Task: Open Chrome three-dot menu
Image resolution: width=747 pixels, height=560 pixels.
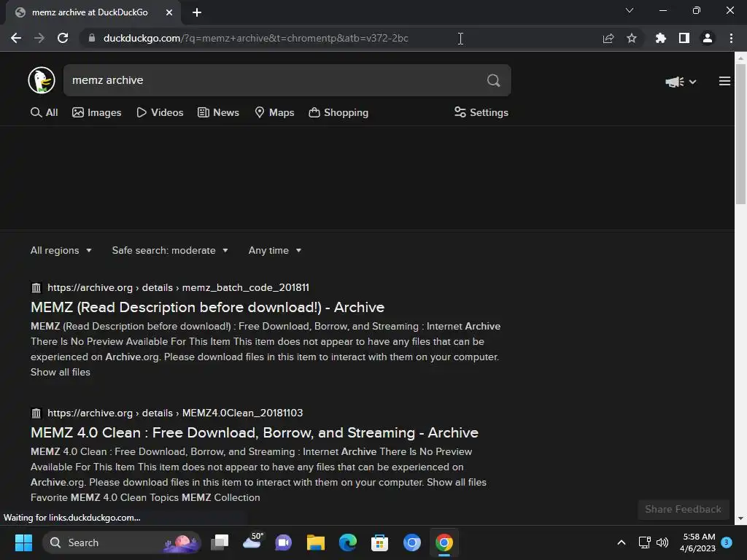Action: coord(731,38)
